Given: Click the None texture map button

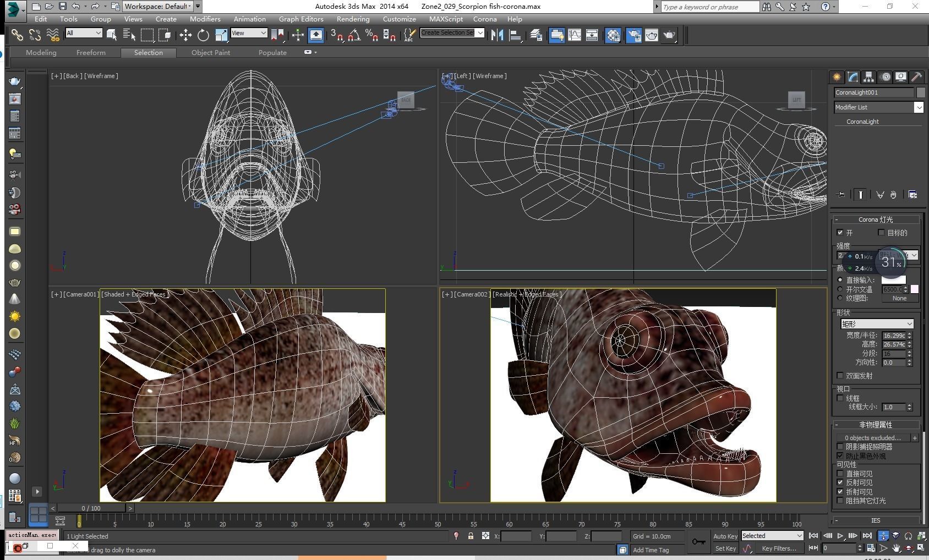Looking at the screenshot, I should [x=899, y=298].
